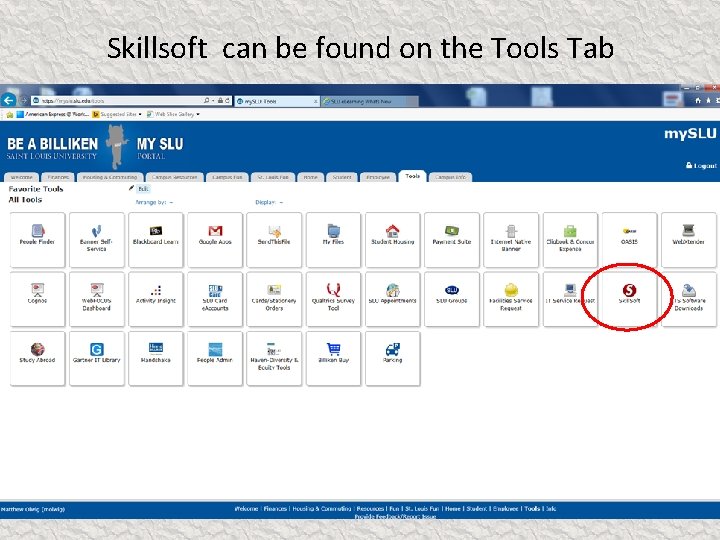Image resolution: width=720 pixels, height=540 pixels.
Task: Open the Qualtrics Survey Tool tile
Action: pos(333,299)
